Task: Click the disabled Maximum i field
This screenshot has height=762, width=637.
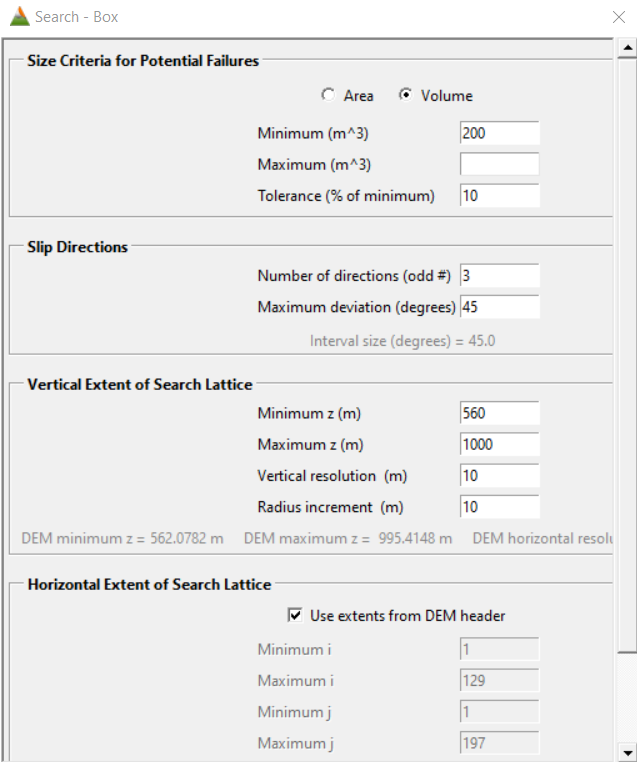Action: click(x=499, y=680)
